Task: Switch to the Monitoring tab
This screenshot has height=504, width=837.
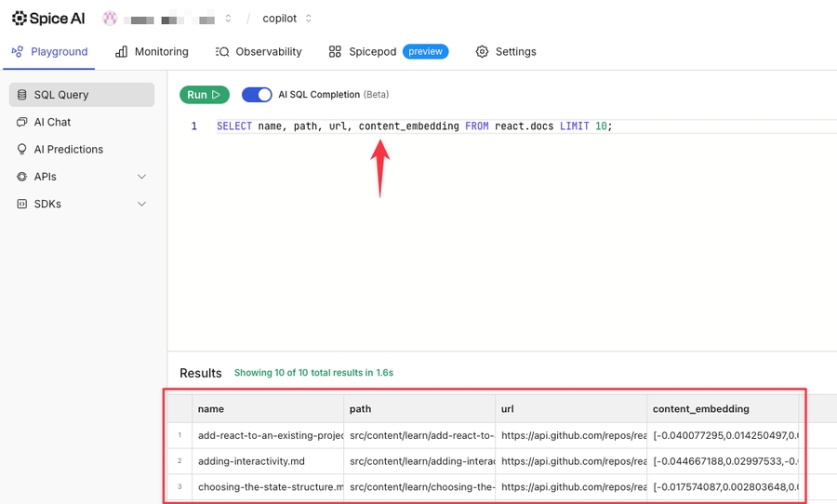Action: click(x=152, y=52)
